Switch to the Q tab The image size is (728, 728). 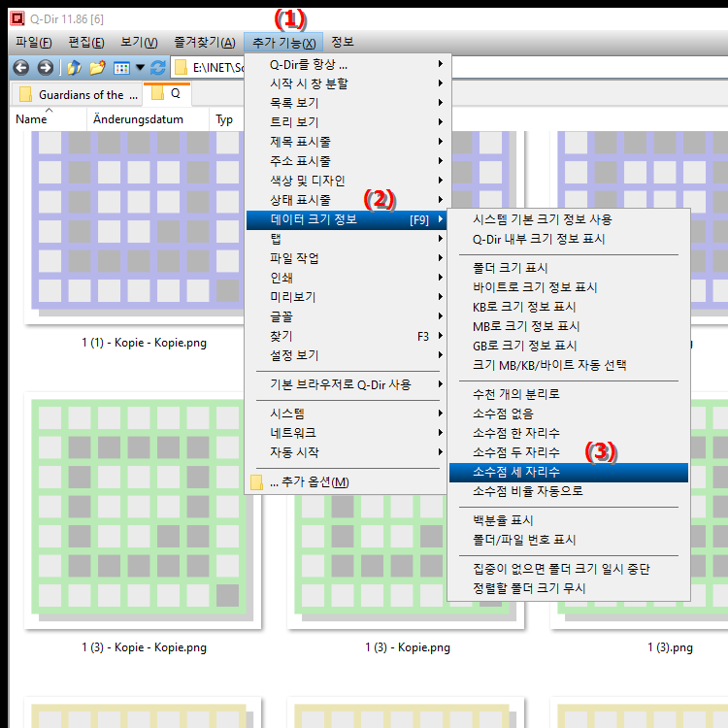pyautogui.click(x=167, y=94)
